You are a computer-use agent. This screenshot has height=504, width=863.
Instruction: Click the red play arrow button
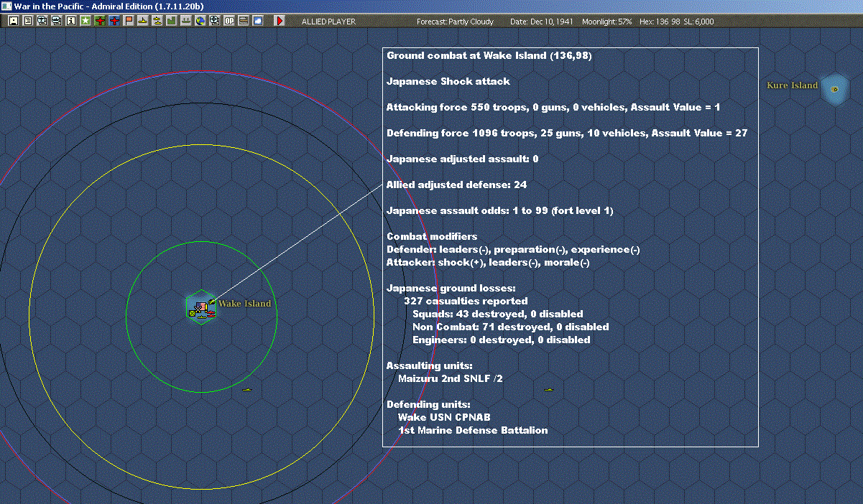(x=280, y=21)
